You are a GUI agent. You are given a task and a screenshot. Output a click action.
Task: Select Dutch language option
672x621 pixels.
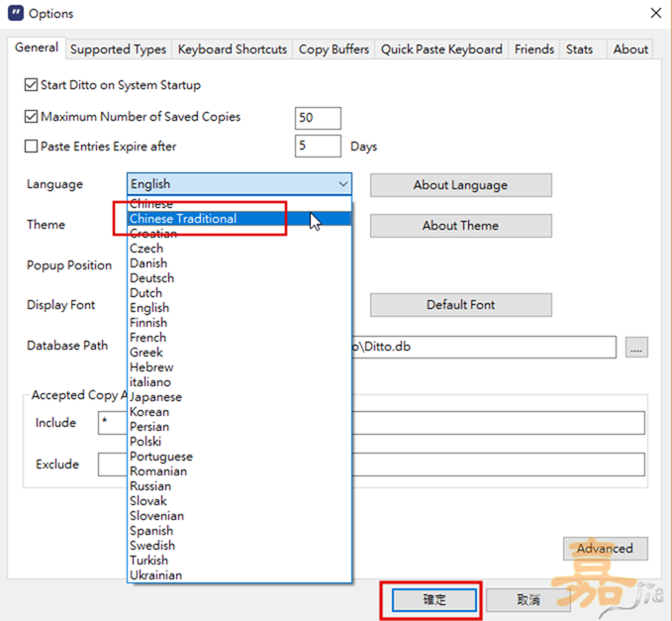[240, 293]
